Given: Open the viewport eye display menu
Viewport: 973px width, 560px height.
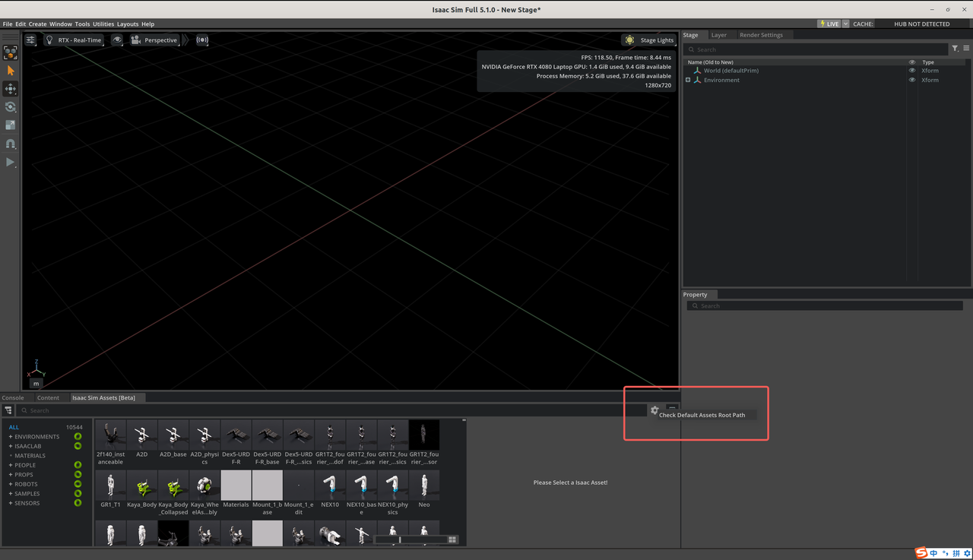Looking at the screenshot, I should tap(117, 40).
